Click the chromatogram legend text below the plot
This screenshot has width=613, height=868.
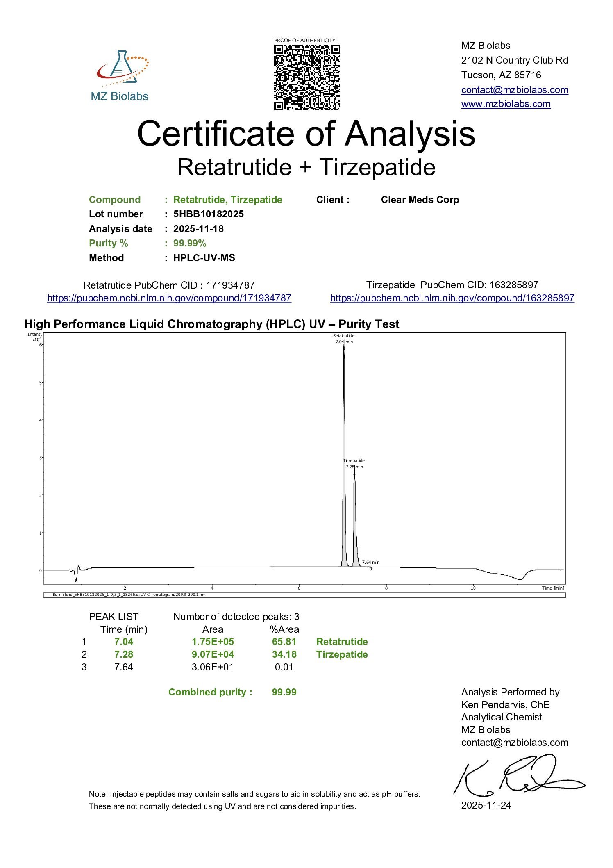coord(129,595)
